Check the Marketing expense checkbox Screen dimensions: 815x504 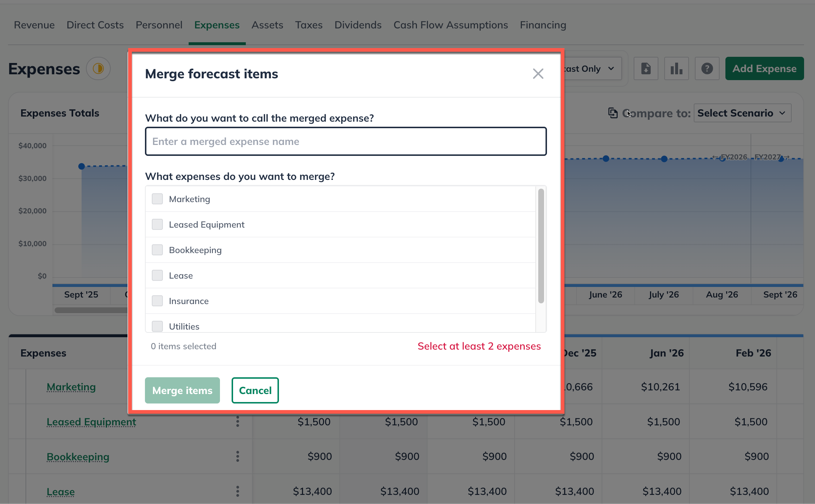tap(157, 199)
